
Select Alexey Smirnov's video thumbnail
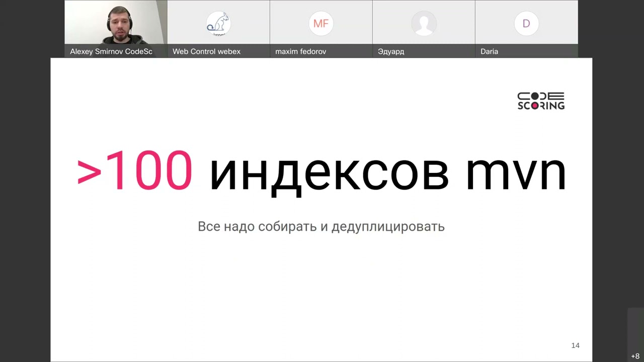tap(116, 29)
